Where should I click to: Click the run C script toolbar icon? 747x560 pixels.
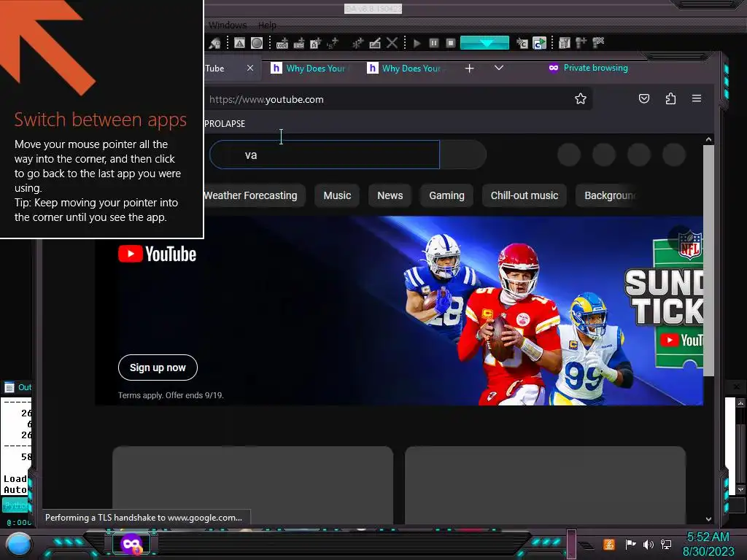pos(539,43)
